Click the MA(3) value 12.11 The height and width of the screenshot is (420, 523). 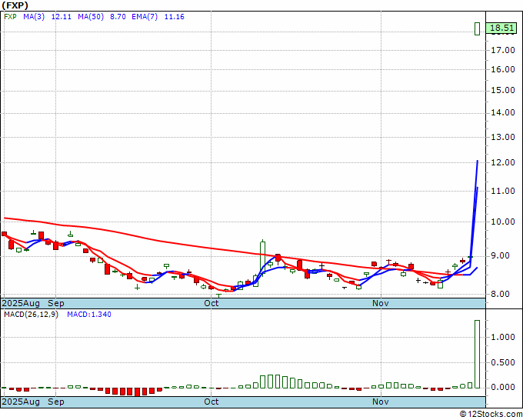click(x=62, y=17)
